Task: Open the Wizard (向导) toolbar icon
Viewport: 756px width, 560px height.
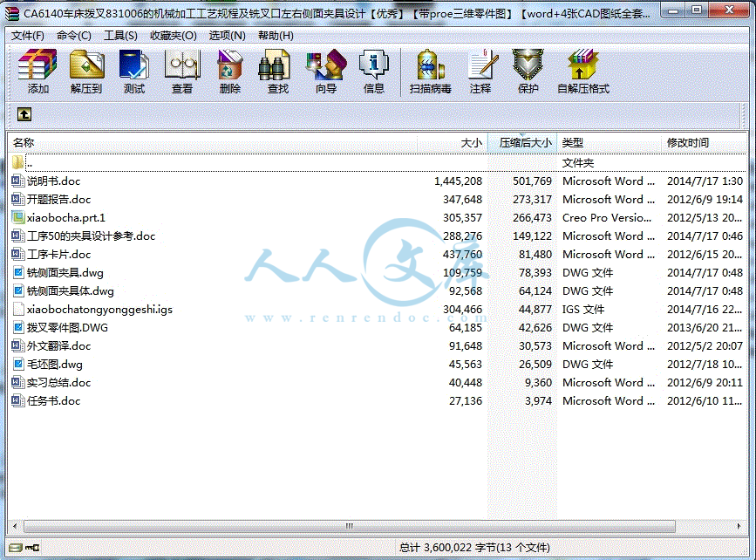Action: coord(326,72)
